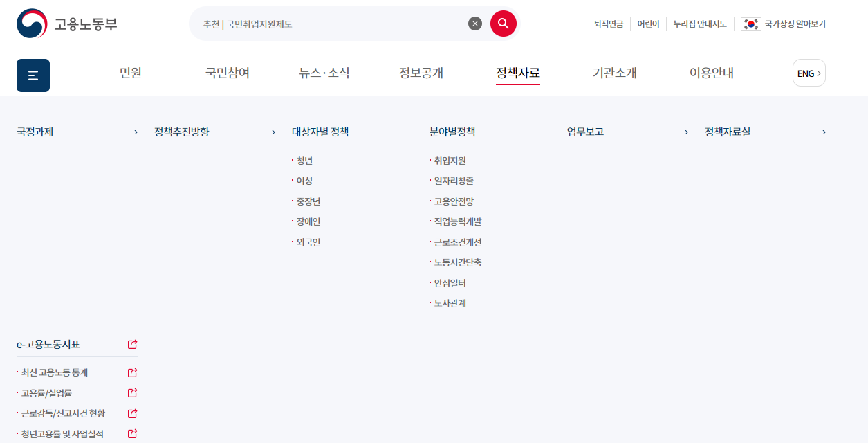Open the 업무보고 heading link

click(x=585, y=132)
